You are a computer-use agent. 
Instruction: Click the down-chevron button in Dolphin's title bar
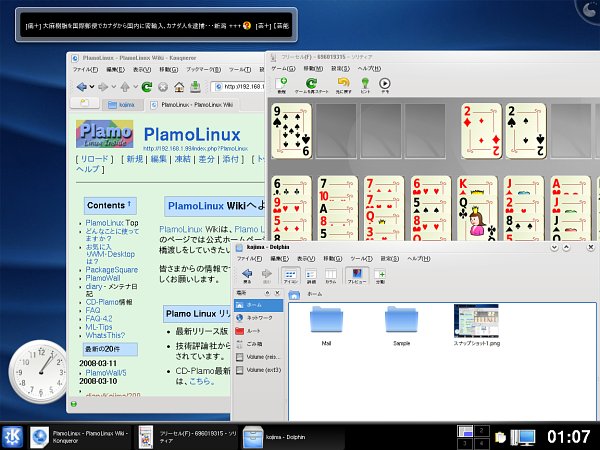554,248
